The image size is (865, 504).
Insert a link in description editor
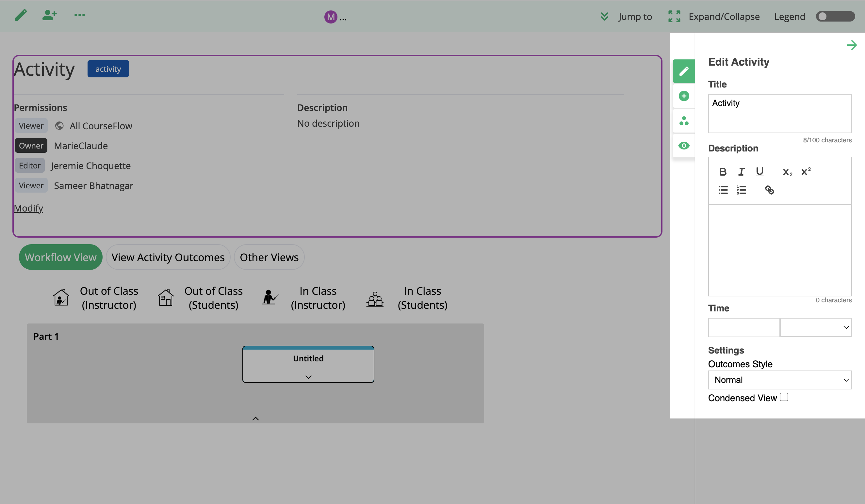click(x=769, y=190)
